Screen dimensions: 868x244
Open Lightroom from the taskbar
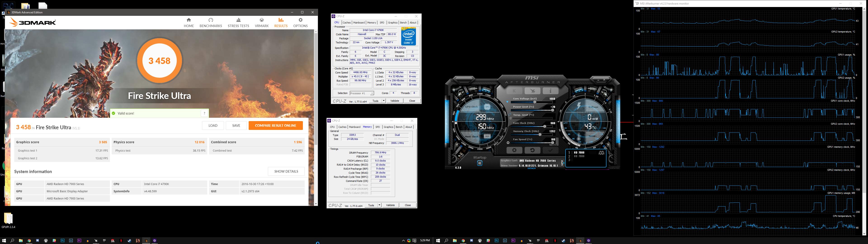point(71,241)
